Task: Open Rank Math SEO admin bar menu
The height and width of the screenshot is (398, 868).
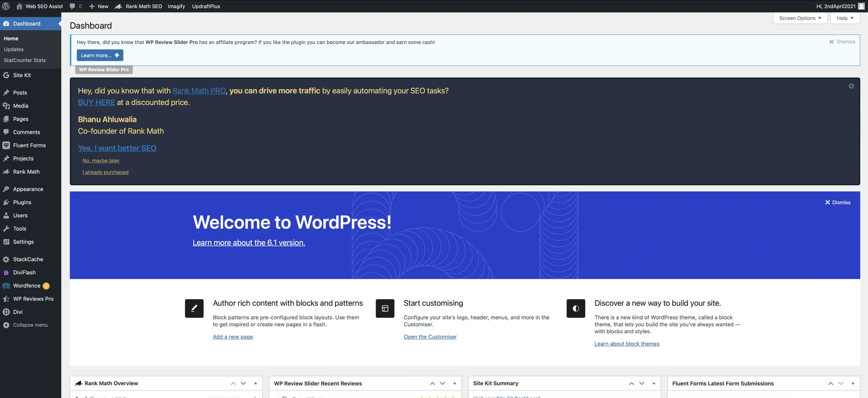Action: pyautogui.click(x=138, y=6)
